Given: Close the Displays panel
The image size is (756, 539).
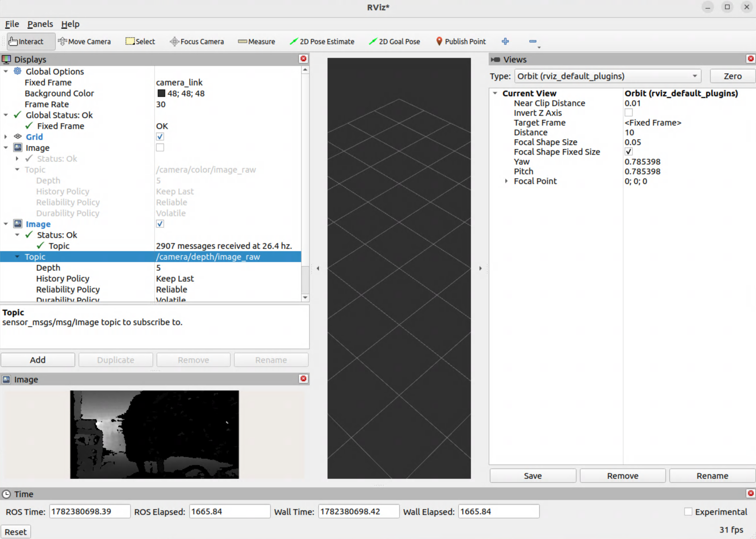Looking at the screenshot, I should point(303,59).
